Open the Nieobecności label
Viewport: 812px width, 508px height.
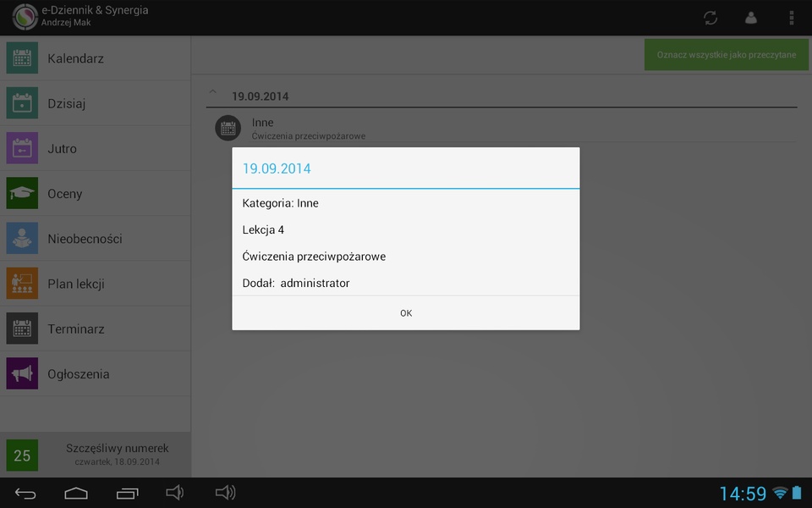click(x=85, y=239)
